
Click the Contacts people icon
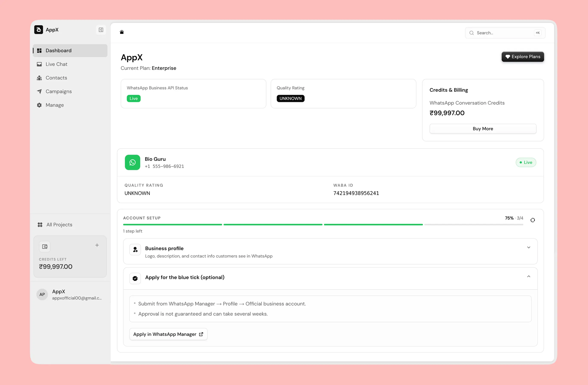(39, 78)
